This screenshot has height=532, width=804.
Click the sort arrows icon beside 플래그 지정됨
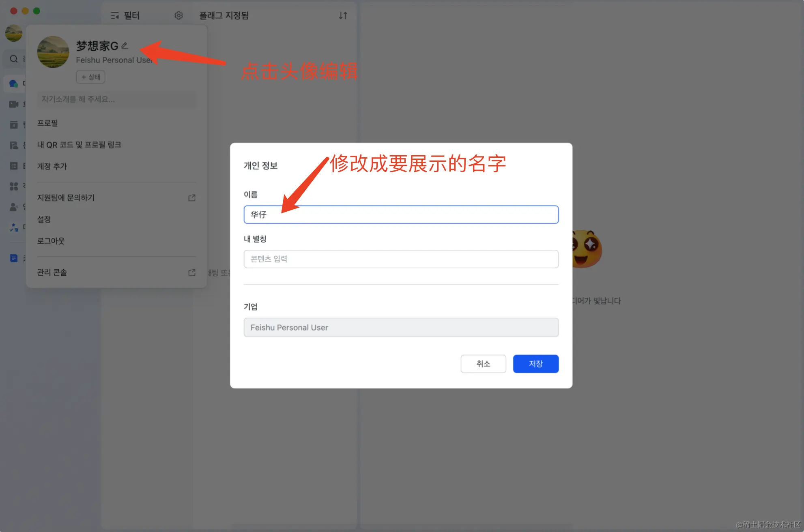(x=343, y=15)
